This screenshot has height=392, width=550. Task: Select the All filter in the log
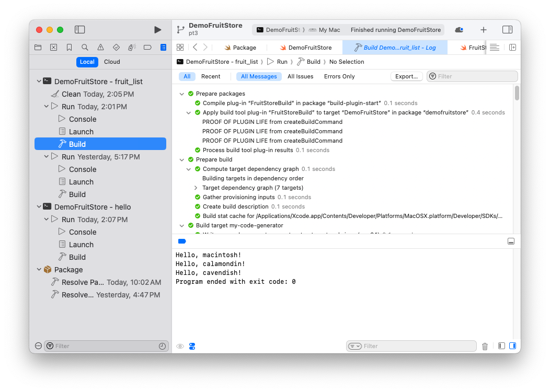pyautogui.click(x=187, y=76)
